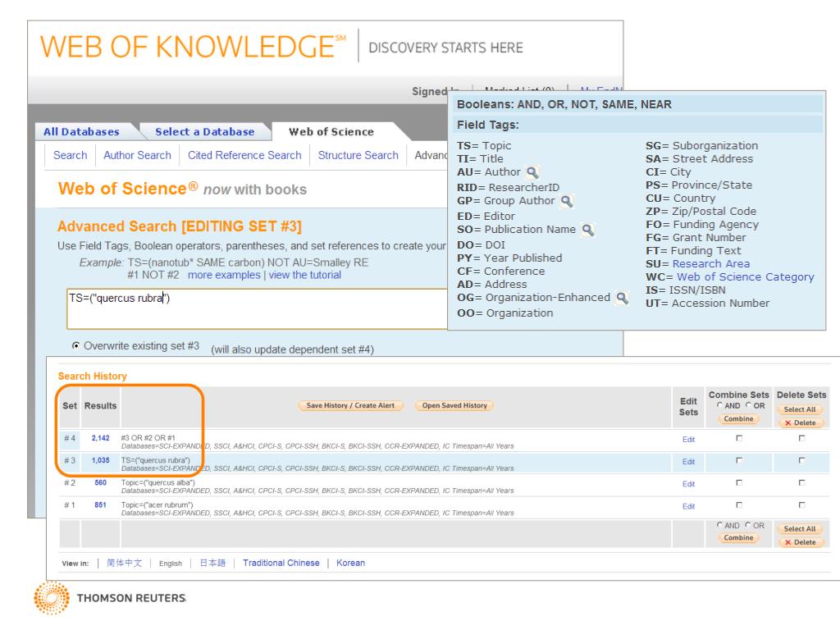
Task: Click Edit for set #2 quercus alba
Action: point(687,484)
